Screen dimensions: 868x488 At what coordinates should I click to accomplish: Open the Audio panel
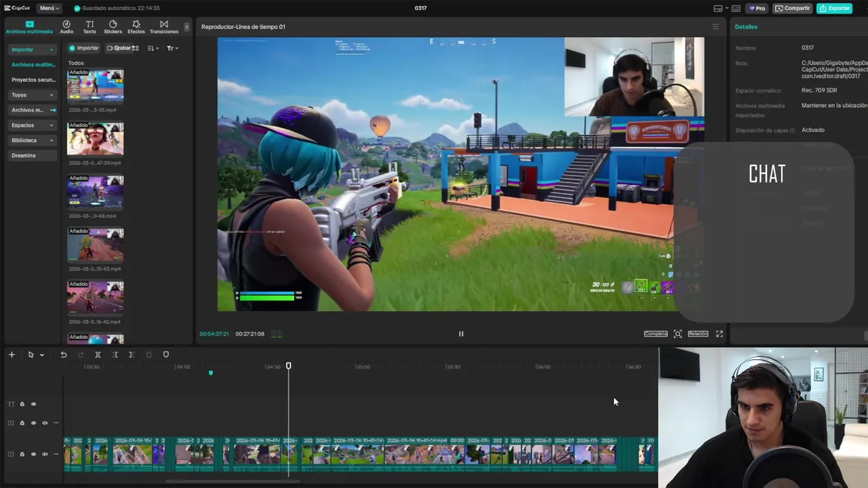(x=66, y=26)
